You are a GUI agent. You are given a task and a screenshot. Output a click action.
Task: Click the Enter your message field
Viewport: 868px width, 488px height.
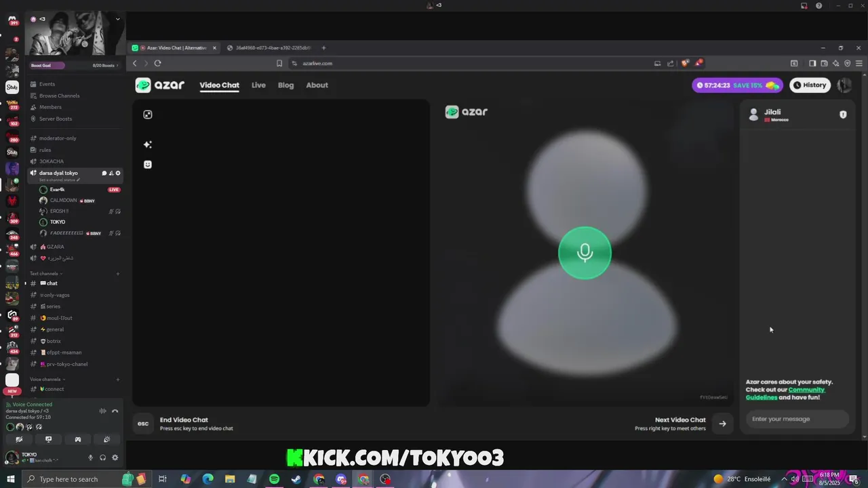[797, 419]
